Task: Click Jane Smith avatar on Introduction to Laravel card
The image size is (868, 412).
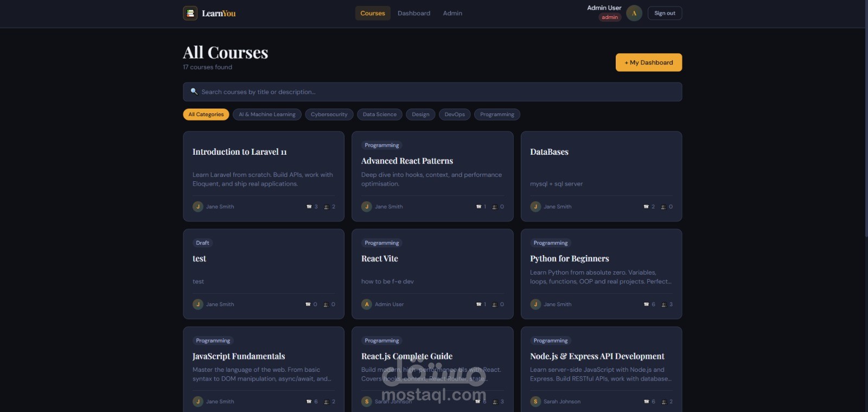Action: click(x=198, y=206)
